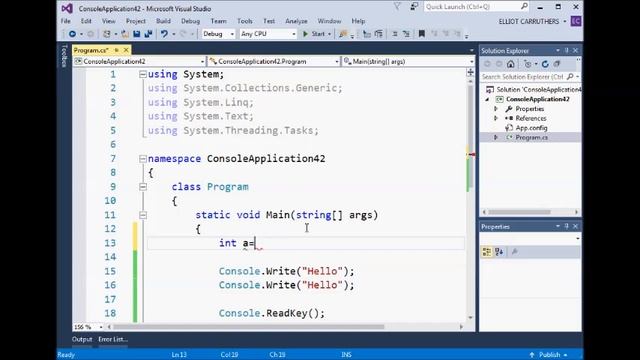Toggle a bookmark with the Bookmark icon

pyautogui.click(x=422, y=34)
